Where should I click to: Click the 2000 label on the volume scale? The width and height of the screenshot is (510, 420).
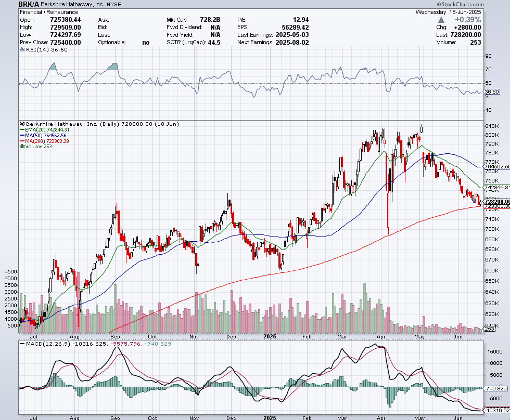(11, 305)
